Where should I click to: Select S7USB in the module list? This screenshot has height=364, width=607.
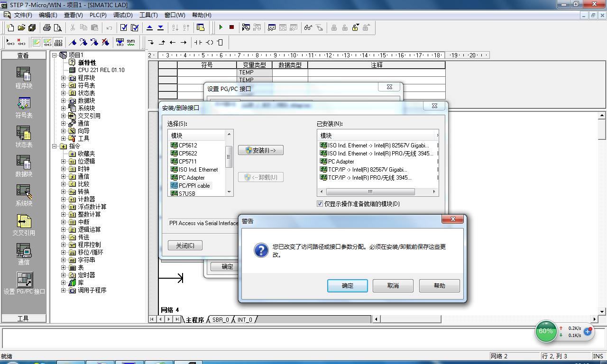click(187, 193)
